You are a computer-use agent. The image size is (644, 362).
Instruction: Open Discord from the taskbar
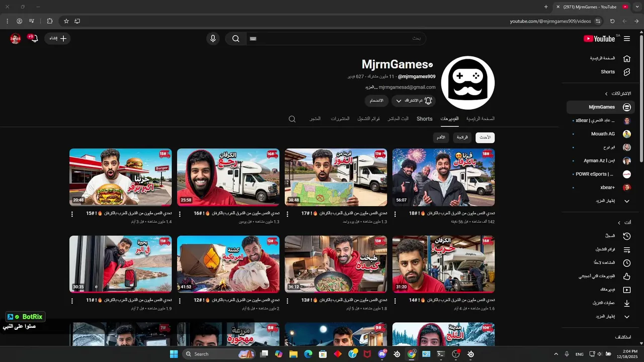coord(382,354)
